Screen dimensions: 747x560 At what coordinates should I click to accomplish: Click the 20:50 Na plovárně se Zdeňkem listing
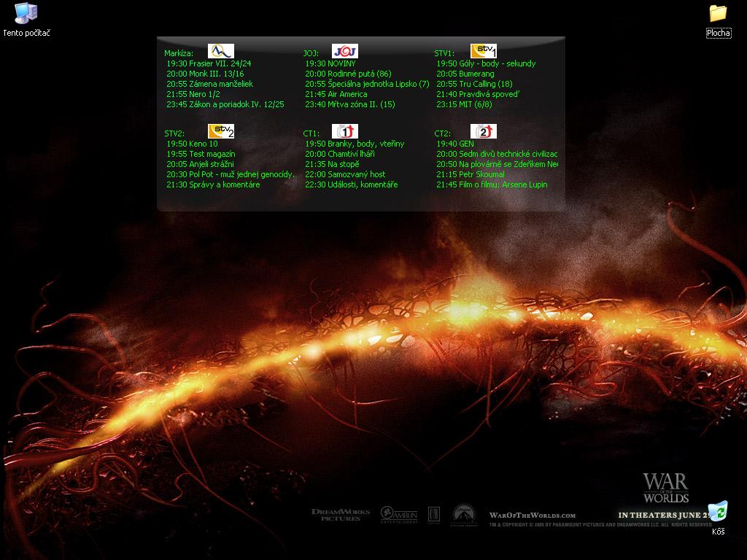click(497, 164)
